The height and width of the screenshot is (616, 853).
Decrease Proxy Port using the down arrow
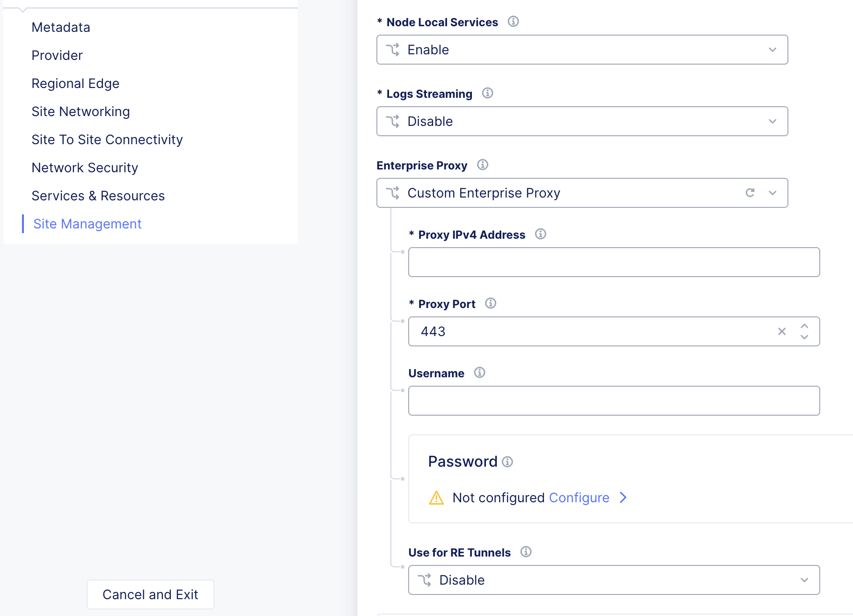[x=804, y=337]
